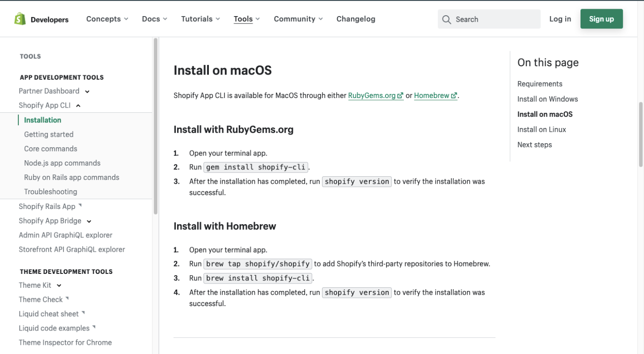The height and width of the screenshot is (354, 644).
Task: Click external link icon beside Homebrew
Action: click(x=454, y=96)
